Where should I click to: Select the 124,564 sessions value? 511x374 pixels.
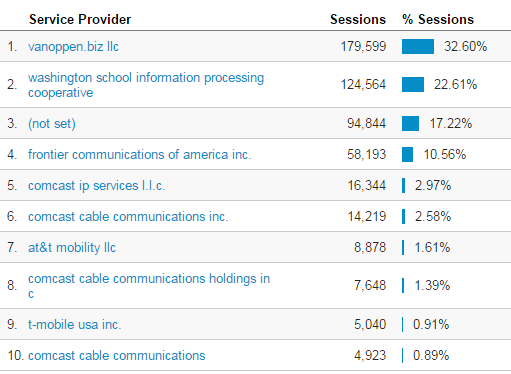click(x=363, y=85)
